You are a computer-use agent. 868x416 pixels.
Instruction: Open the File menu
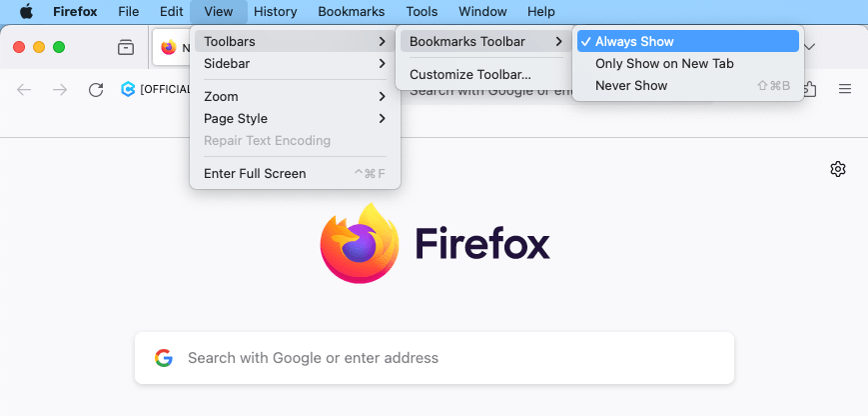point(129,12)
